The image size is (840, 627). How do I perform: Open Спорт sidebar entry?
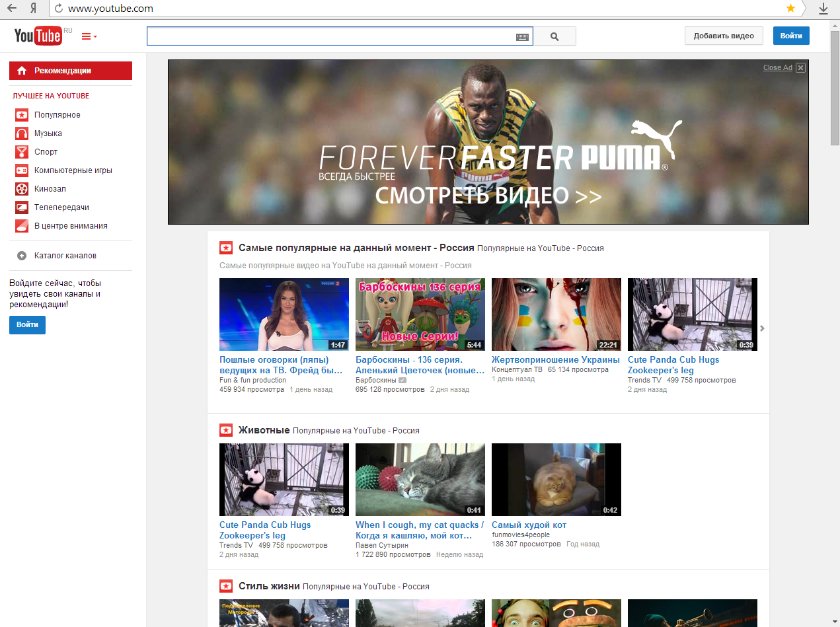pos(46,152)
